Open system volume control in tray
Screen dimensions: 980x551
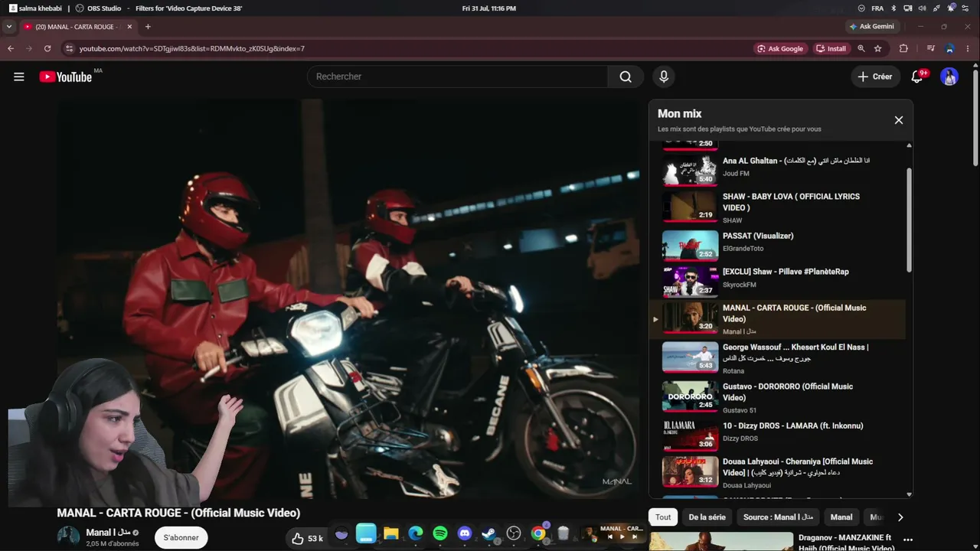click(922, 8)
